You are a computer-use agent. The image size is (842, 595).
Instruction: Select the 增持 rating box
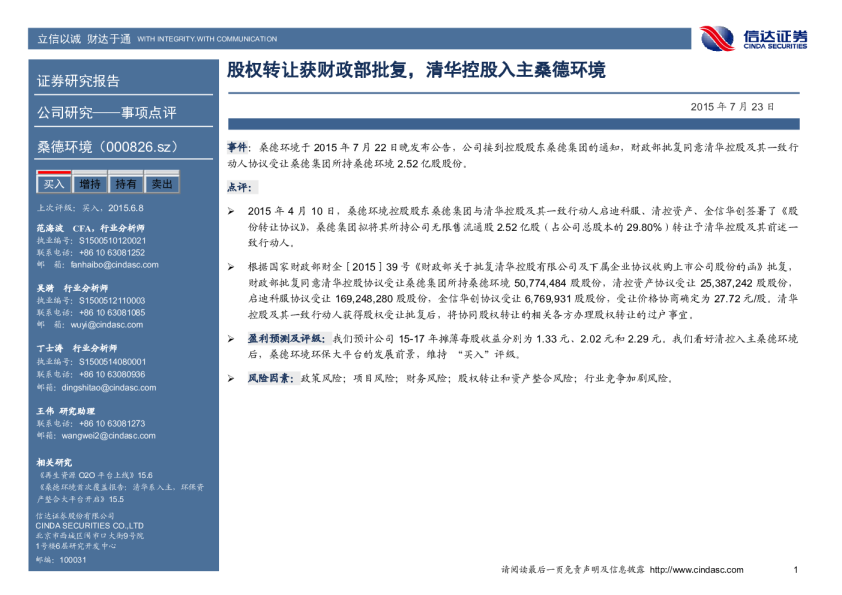[90, 184]
